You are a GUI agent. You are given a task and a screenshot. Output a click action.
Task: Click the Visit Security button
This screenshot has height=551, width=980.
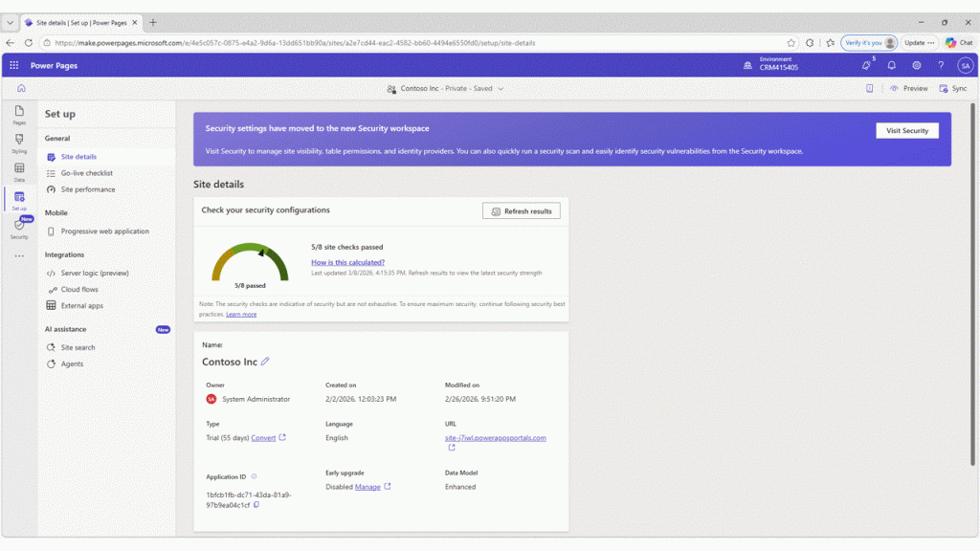point(906,130)
